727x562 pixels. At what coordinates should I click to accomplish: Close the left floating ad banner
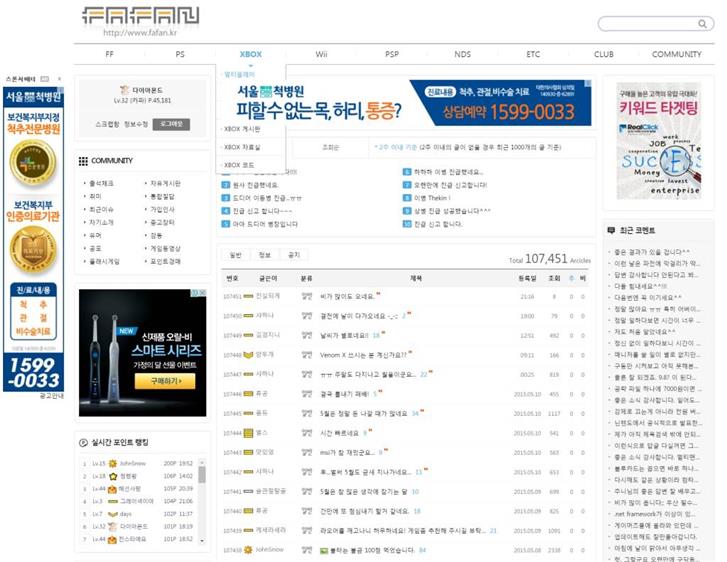60,78
